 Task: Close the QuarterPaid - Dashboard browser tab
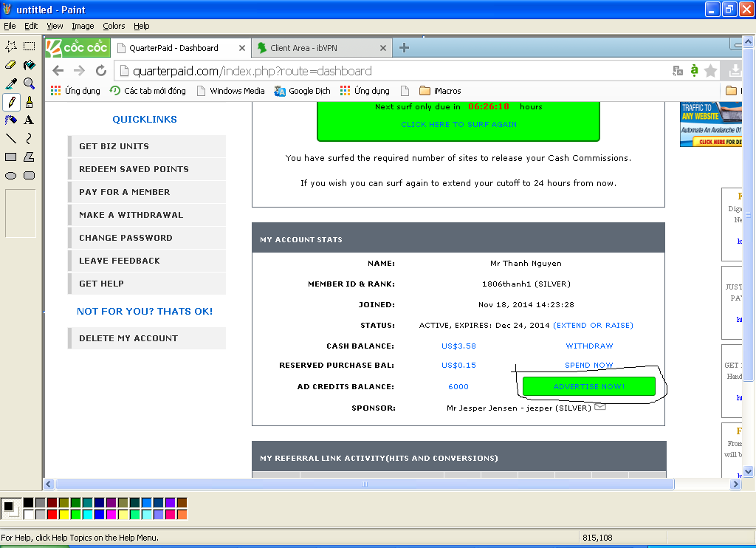(x=242, y=48)
